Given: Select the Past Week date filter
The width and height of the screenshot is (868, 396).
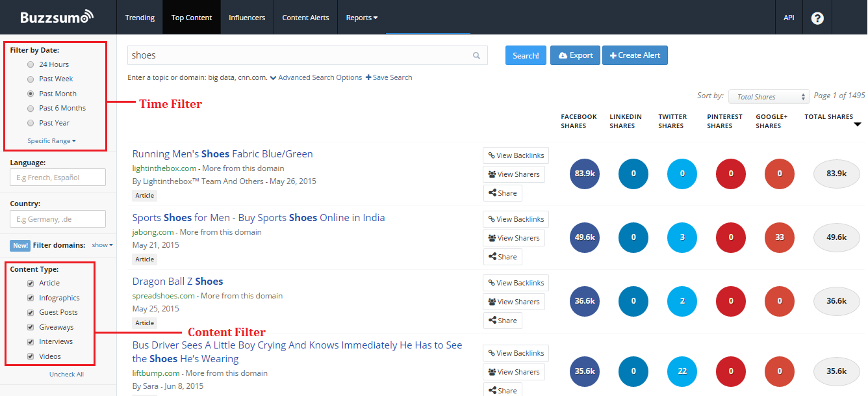Looking at the screenshot, I should [x=31, y=79].
